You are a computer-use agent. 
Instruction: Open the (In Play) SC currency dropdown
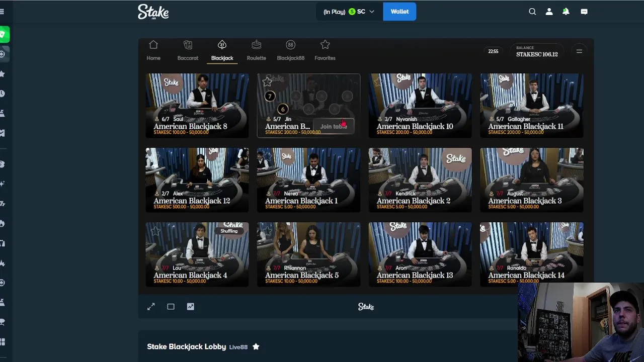[349, 12]
